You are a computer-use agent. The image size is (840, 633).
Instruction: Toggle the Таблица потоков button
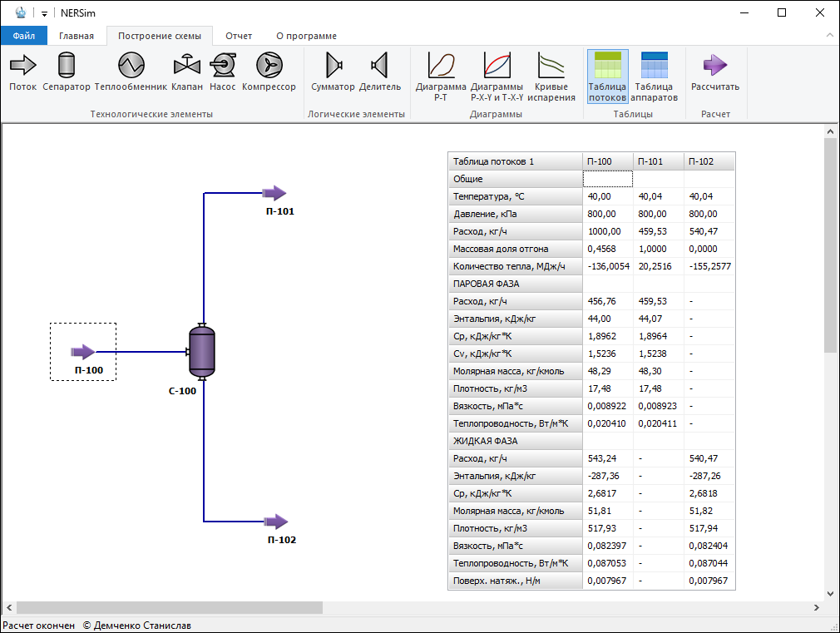pos(607,77)
